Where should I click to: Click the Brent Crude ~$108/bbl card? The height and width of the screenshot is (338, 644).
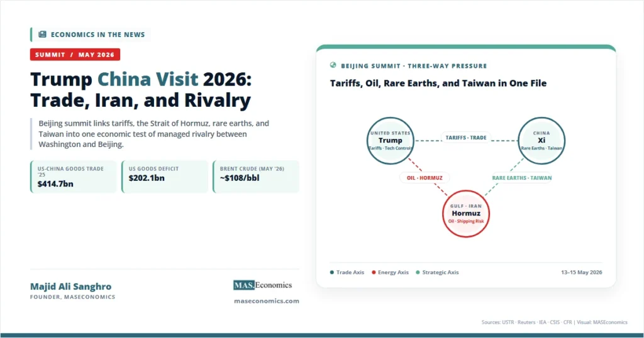click(x=256, y=177)
